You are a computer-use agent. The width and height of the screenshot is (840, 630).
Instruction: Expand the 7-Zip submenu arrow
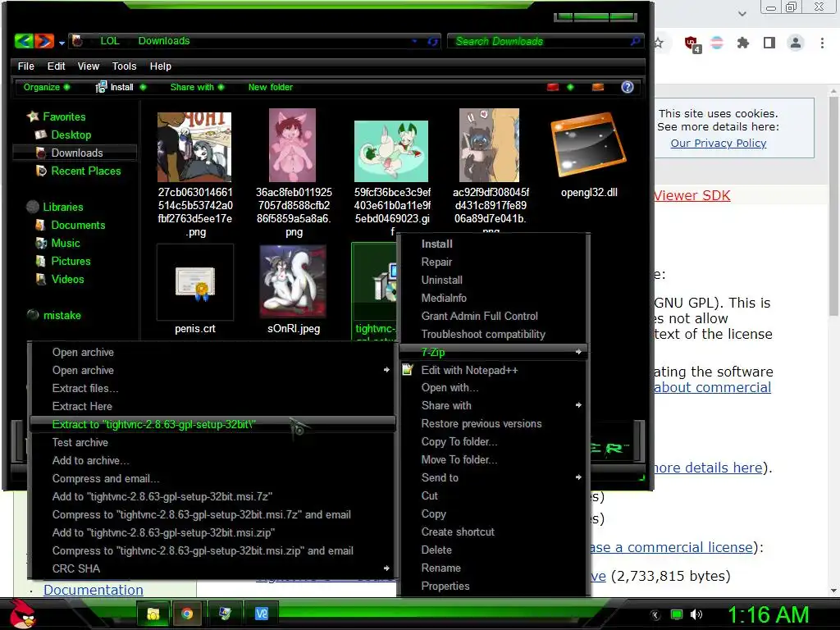(x=578, y=352)
